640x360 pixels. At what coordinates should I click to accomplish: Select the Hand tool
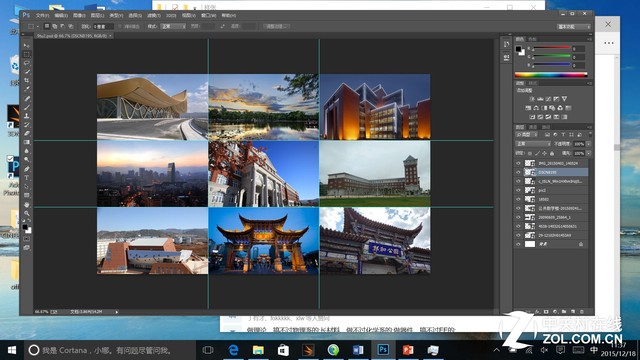click(27, 204)
